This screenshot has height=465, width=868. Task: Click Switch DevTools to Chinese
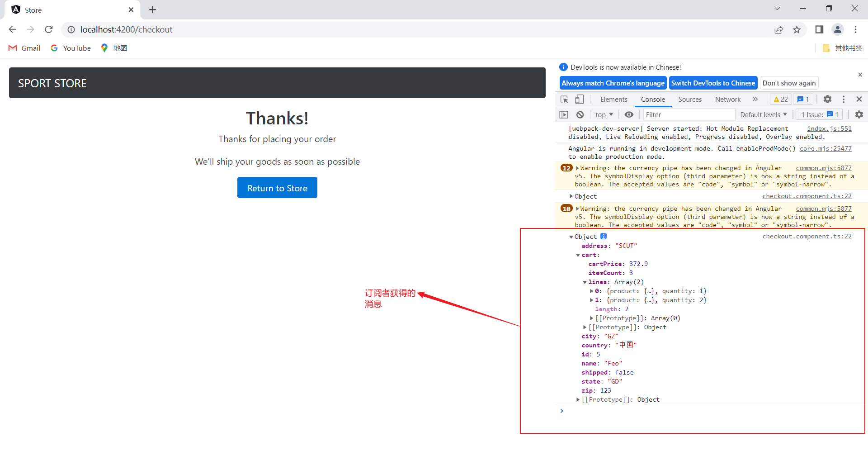pos(713,83)
